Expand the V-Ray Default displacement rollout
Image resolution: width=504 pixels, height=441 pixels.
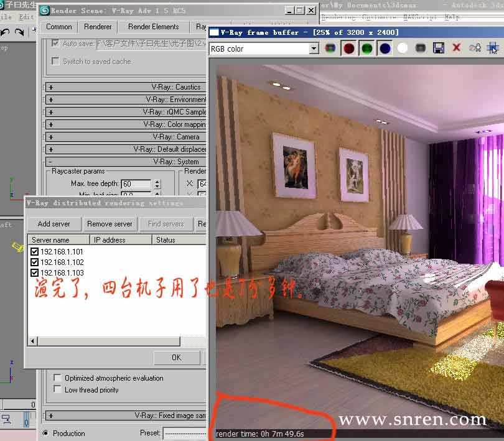[x=126, y=149]
